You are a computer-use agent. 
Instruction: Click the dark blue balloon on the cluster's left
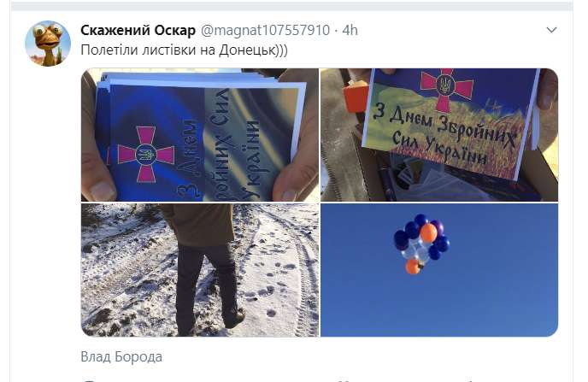pos(401,240)
